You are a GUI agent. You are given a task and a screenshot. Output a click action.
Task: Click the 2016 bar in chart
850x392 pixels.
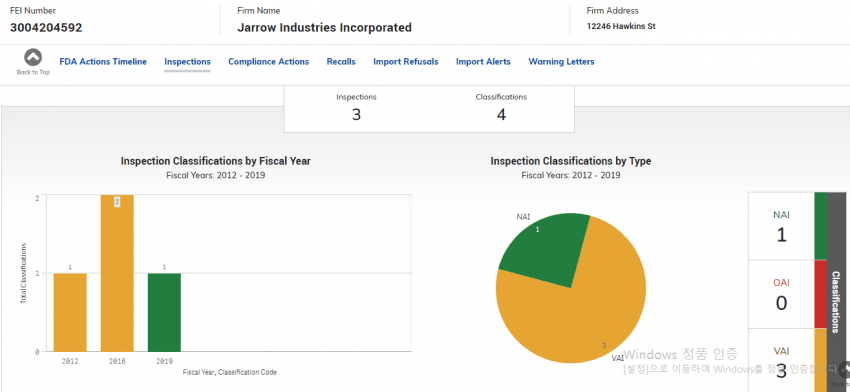point(117,273)
